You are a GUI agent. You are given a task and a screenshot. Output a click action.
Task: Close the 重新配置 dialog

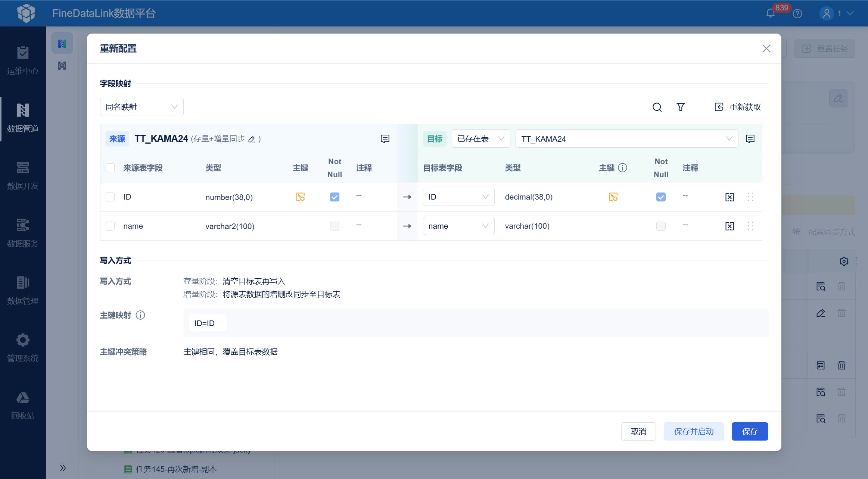click(766, 48)
